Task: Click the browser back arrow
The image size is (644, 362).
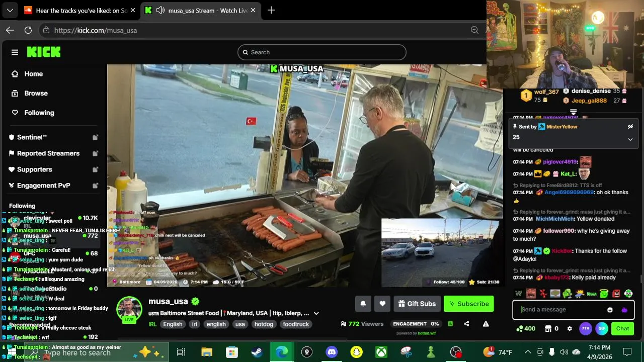Action: [10, 30]
